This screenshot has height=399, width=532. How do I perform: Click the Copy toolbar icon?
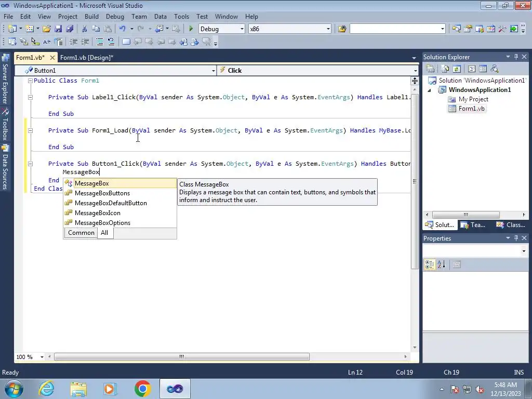pyautogui.click(x=96, y=29)
